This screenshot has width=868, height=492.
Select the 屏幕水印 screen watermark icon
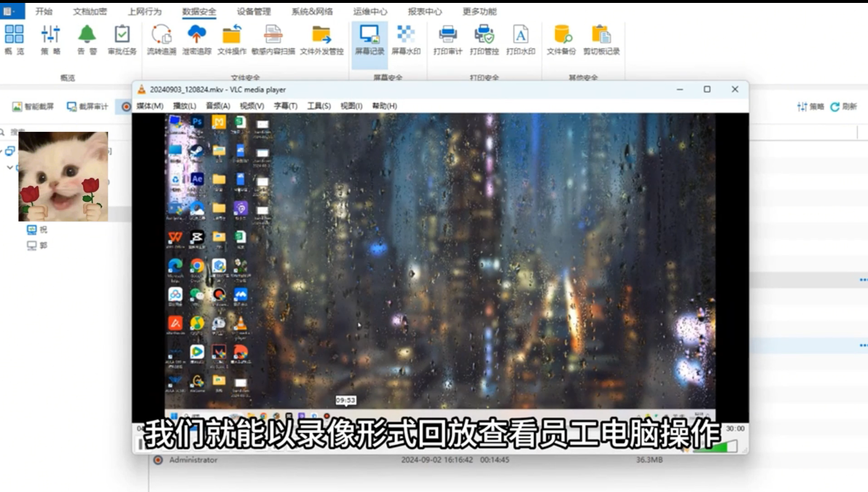[x=405, y=40]
